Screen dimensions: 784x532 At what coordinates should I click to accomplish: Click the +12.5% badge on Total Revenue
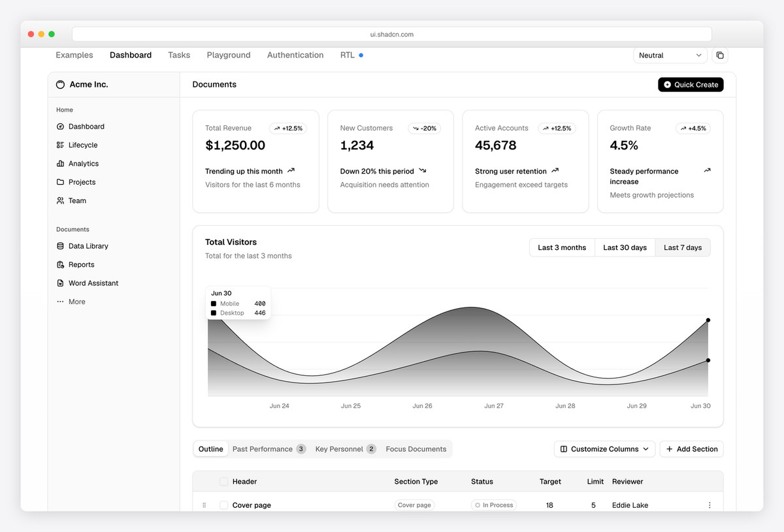(x=288, y=129)
